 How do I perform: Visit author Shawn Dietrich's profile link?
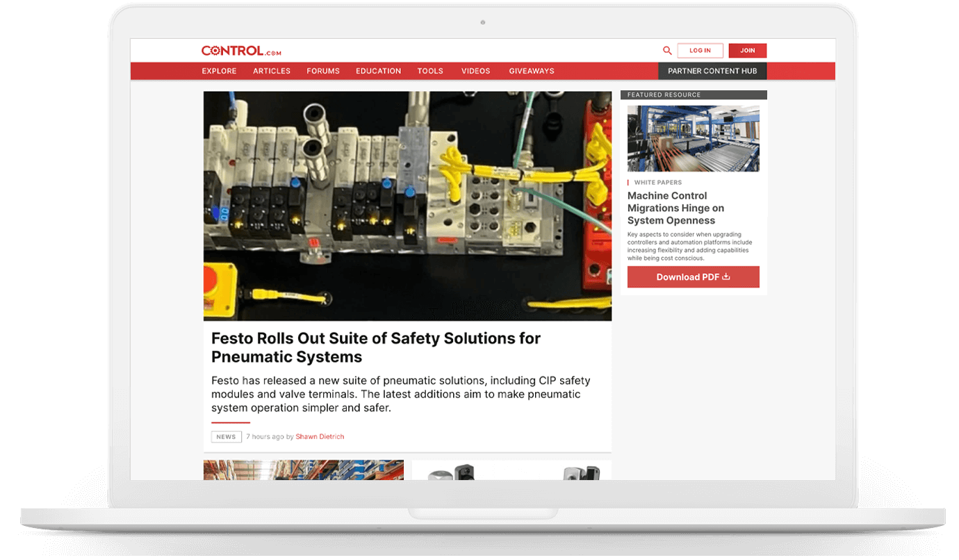click(320, 437)
